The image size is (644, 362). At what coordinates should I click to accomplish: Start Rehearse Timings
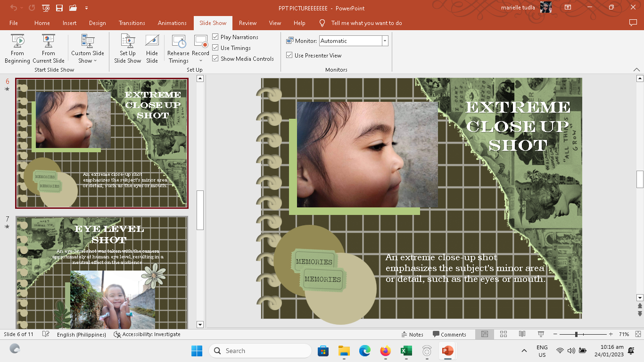[x=178, y=49]
